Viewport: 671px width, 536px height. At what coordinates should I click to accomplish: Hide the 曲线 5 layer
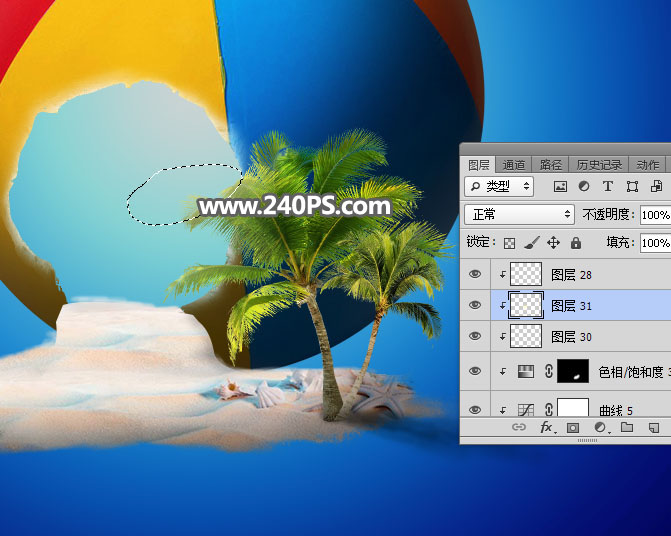pyautogui.click(x=475, y=409)
